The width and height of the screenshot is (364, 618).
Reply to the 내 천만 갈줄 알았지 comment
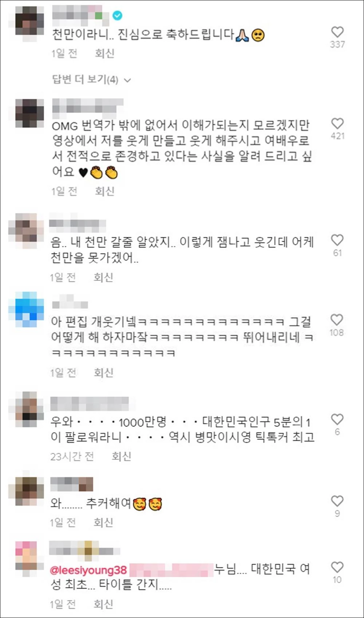pyautogui.click(x=103, y=277)
